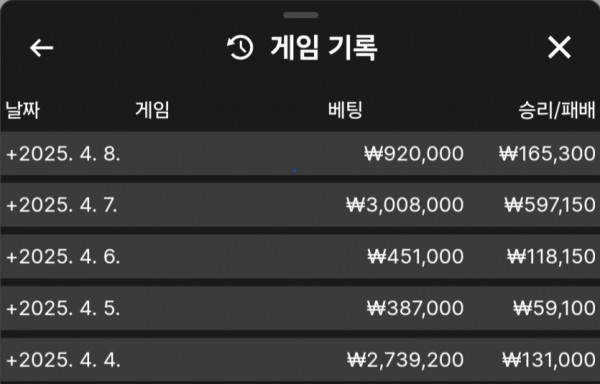Tap the drag handle at sheet top
This screenshot has width=600, height=384.
301,15
